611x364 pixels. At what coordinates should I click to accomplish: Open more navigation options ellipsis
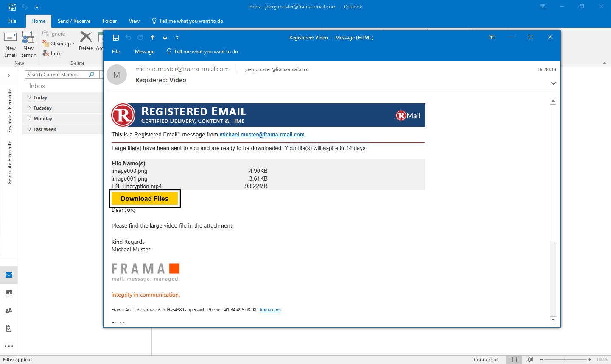9,346
